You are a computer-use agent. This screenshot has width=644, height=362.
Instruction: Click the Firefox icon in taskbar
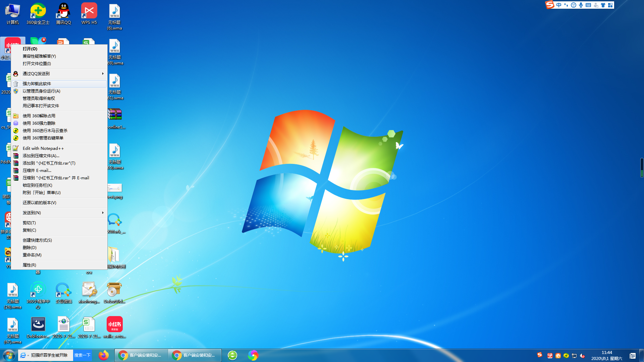(x=104, y=355)
